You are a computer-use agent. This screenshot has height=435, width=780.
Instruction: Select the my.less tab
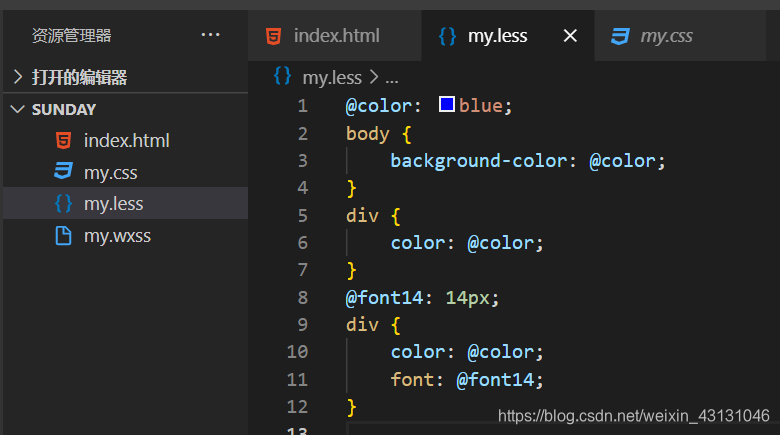[508, 36]
